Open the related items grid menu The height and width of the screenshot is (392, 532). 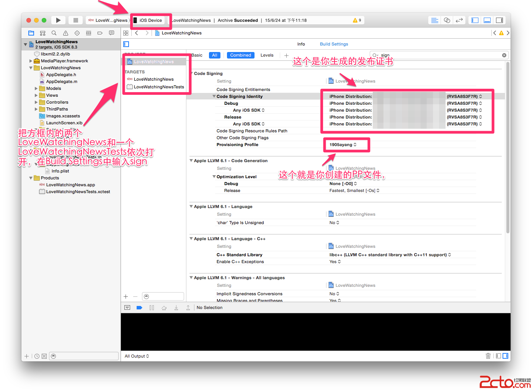pyautogui.click(x=126, y=33)
